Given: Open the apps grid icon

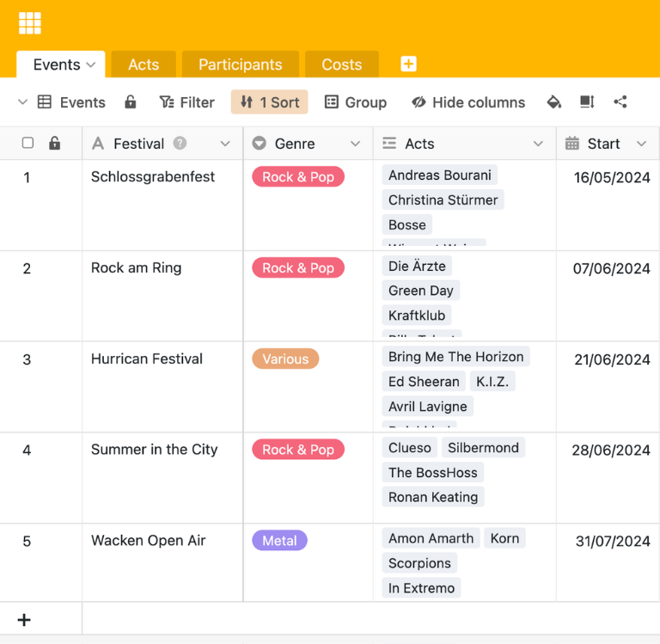Looking at the screenshot, I should tap(30, 22).
